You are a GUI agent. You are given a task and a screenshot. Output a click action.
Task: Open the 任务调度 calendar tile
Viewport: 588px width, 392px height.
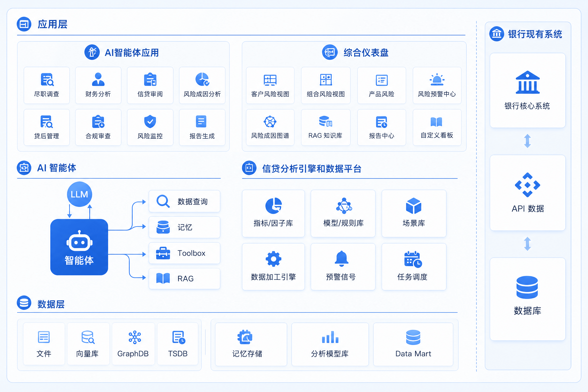coord(414,267)
